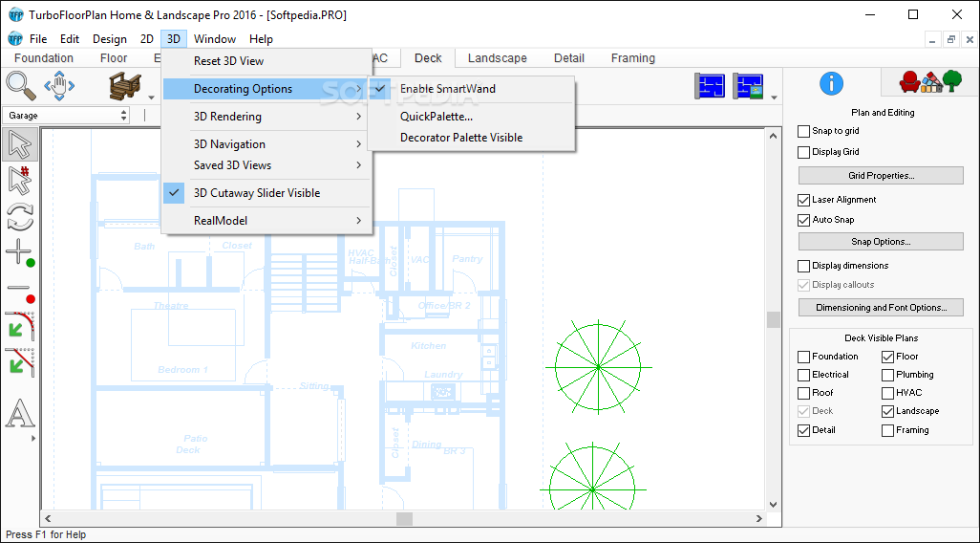Viewport: 980px width, 543px height.
Task: Select the magnifying glass Zoom tool
Action: [21, 86]
